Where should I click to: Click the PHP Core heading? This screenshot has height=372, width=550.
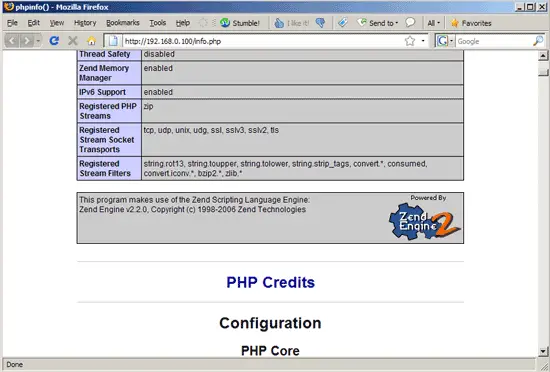(x=270, y=351)
